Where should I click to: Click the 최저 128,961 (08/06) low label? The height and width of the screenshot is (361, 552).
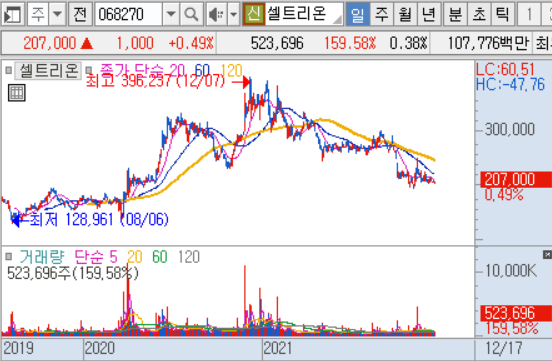coord(99,219)
